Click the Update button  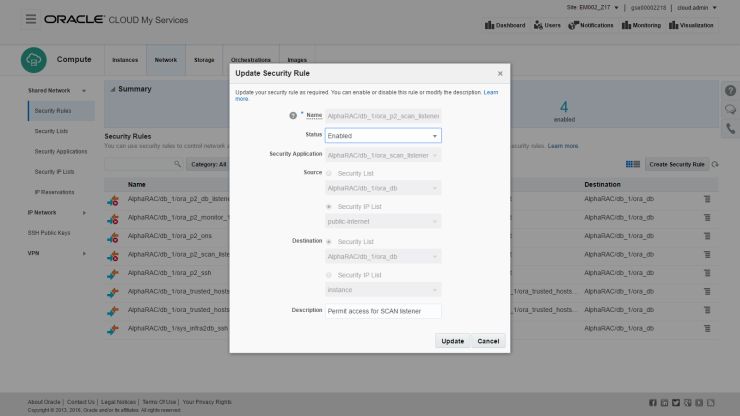pyautogui.click(x=452, y=341)
